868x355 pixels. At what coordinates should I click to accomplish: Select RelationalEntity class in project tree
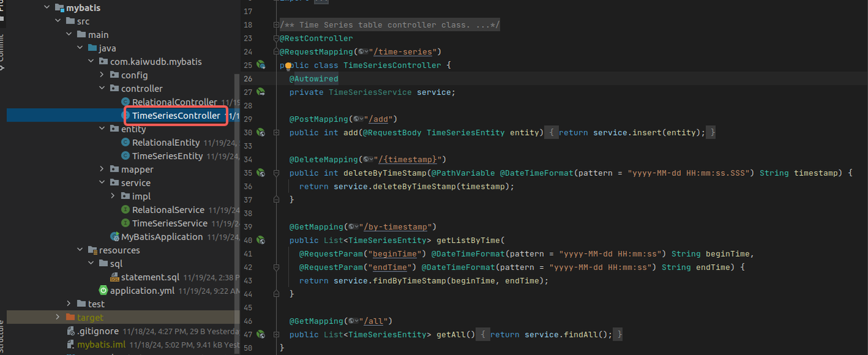[165, 143]
